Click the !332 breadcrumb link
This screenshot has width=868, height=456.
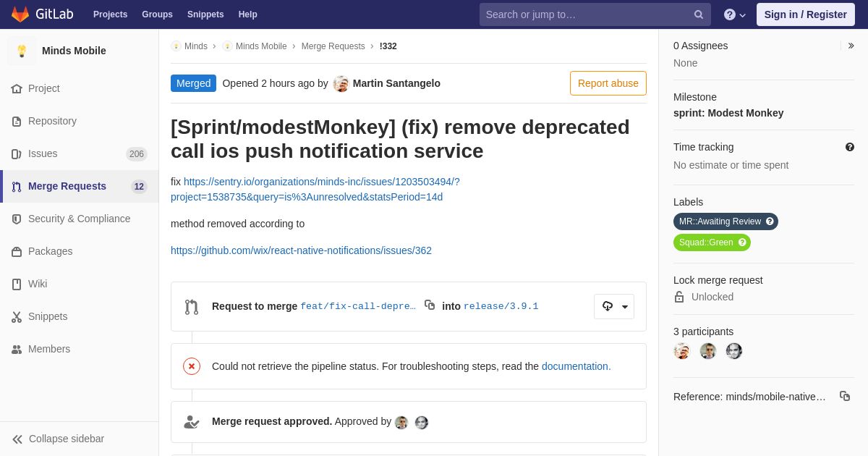pyautogui.click(x=388, y=46)
